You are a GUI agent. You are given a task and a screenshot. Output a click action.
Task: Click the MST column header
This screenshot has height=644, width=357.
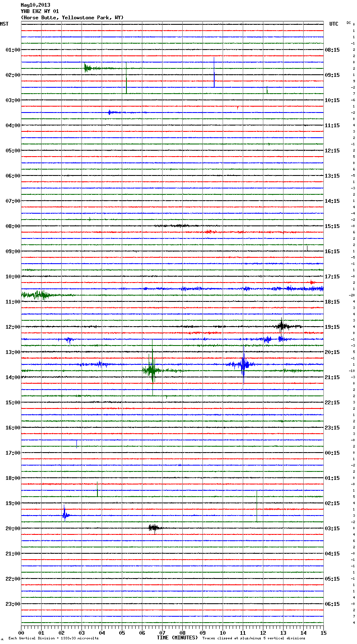point(4,24)
